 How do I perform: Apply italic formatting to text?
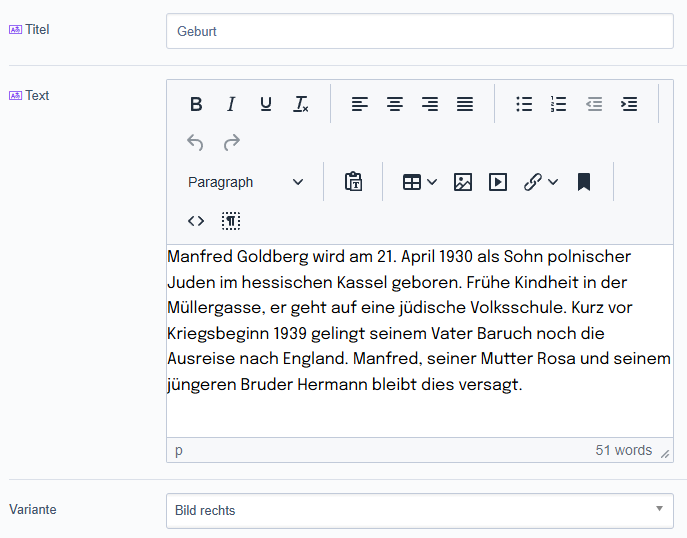231,104
